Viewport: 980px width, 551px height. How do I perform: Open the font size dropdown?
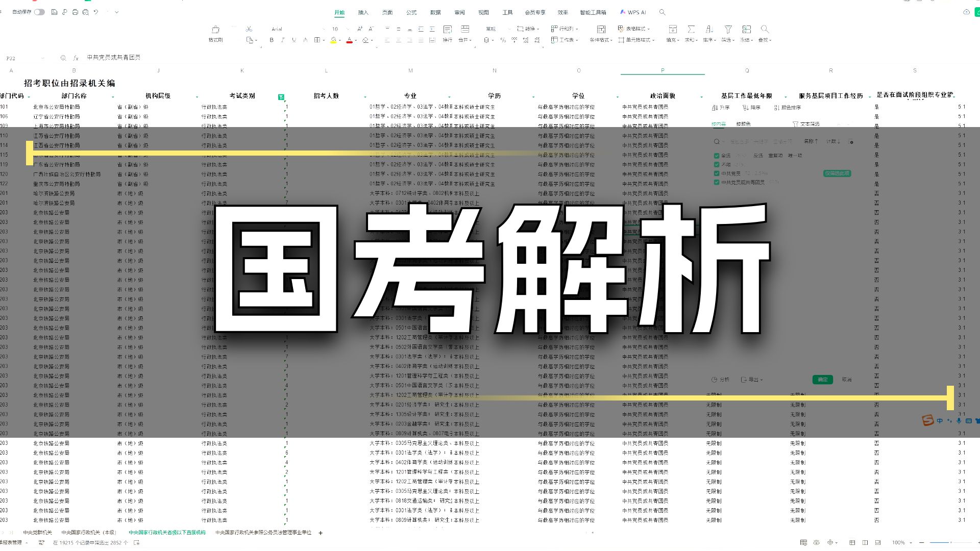348,29
